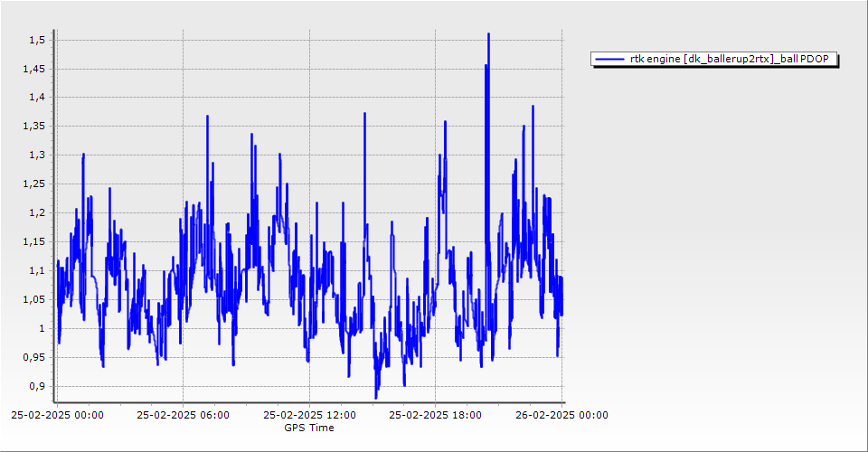Click the blue line sample in legend
The height and width of the screenshot is (452, 868).
(609, 59)
